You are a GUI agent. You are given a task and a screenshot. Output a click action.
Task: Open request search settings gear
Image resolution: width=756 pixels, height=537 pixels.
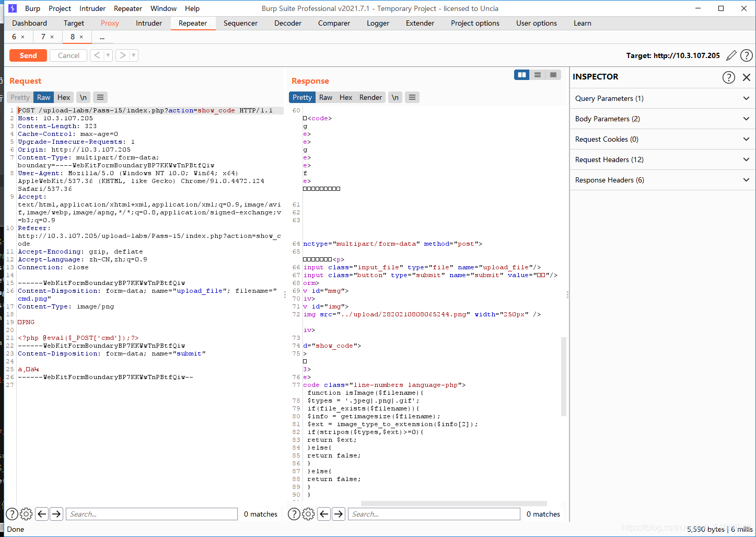click(26, 514)
